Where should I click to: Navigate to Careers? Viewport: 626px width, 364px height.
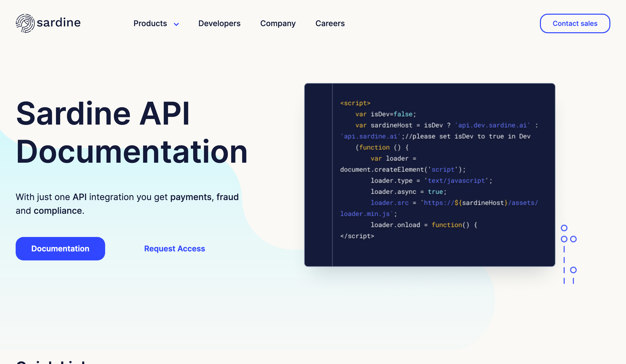point(330,23)
